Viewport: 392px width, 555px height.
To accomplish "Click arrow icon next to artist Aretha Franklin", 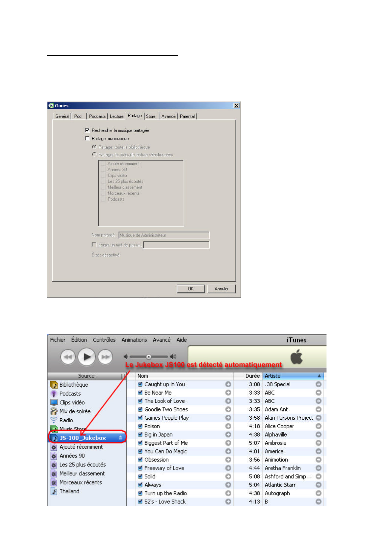I will point(318,468).
